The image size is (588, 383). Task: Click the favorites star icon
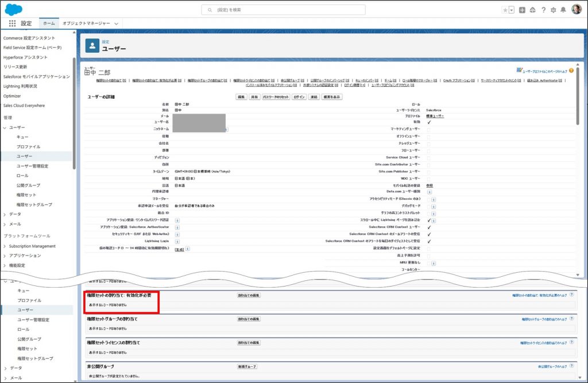pos(505,10)
